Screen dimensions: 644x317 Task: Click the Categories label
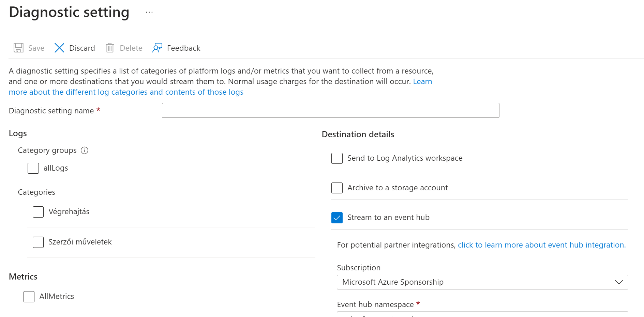(x=36, y=192)
